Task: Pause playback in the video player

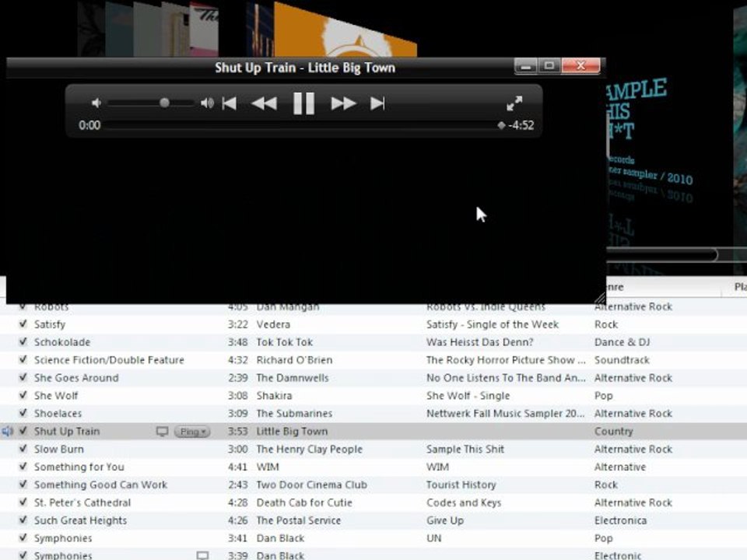Action: pos(303,103)
